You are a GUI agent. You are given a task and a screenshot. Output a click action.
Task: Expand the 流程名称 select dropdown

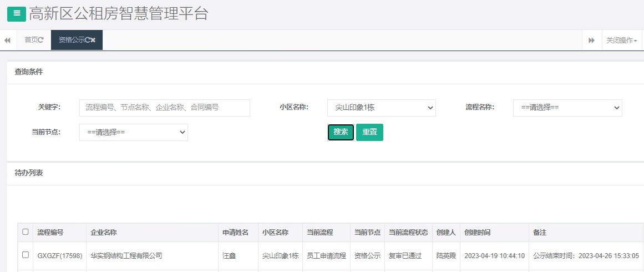pos(567,108)
